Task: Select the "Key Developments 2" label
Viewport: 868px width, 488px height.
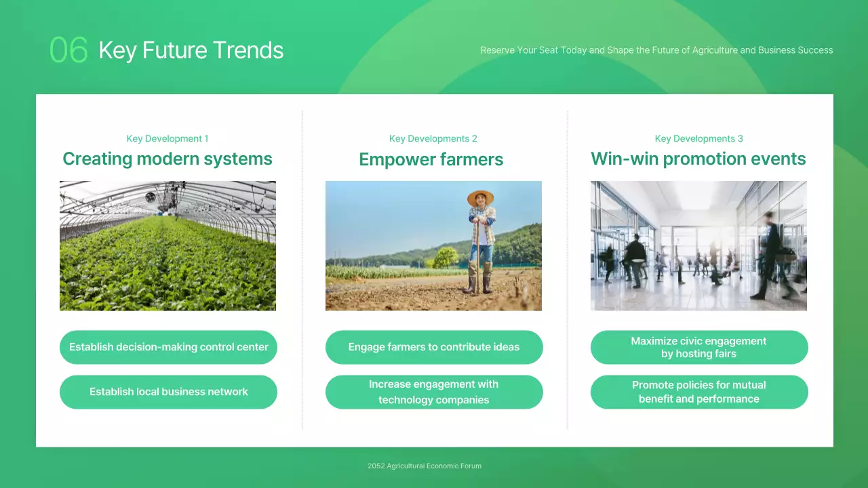Action: [x=433, y=138]
